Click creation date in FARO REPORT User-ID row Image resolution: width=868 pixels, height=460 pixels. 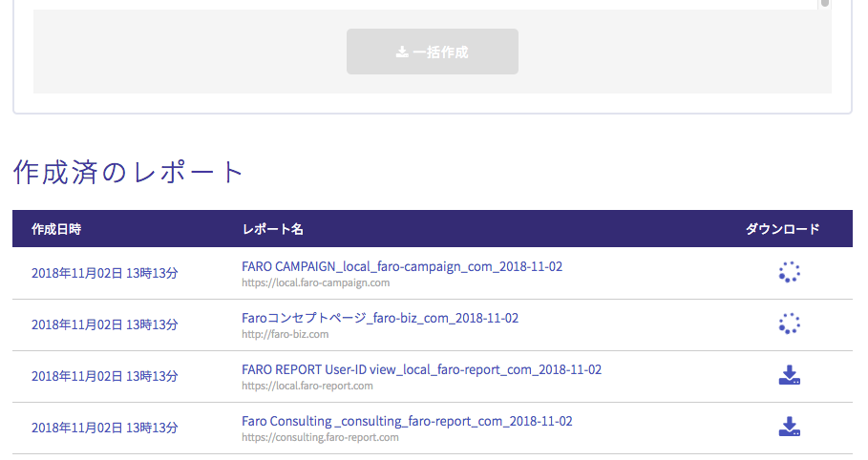105,376
